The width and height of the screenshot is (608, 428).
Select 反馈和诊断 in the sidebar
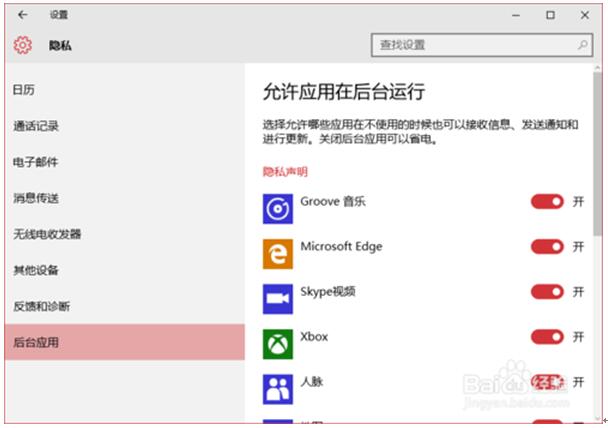(x=41, y=306)
